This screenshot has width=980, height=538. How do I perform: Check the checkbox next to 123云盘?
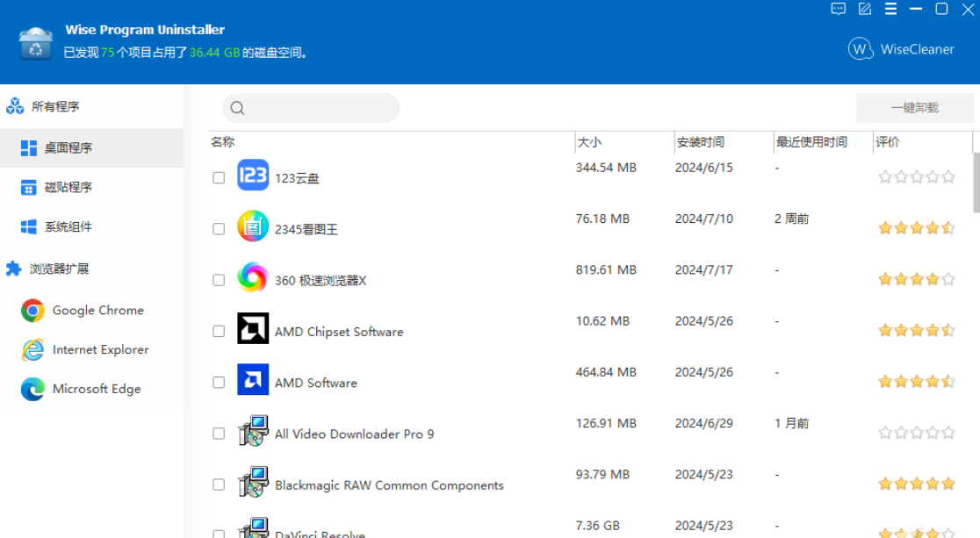point(218,176)
